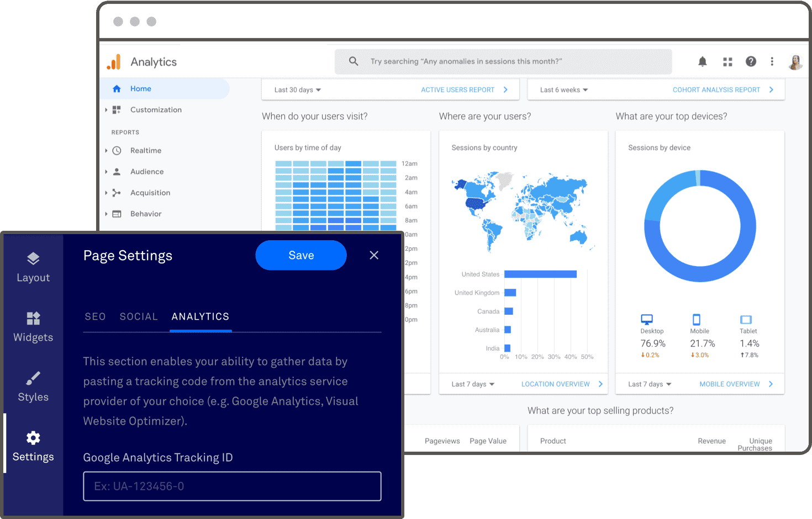Viewport: 812px width, 519px height.
Task: Click the Google Analytics Tracking ID field
Action: (232, 486)
